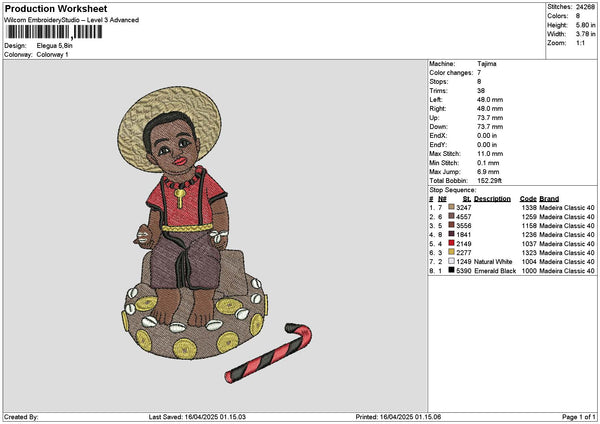Click the St. column header

pos(467,199)
